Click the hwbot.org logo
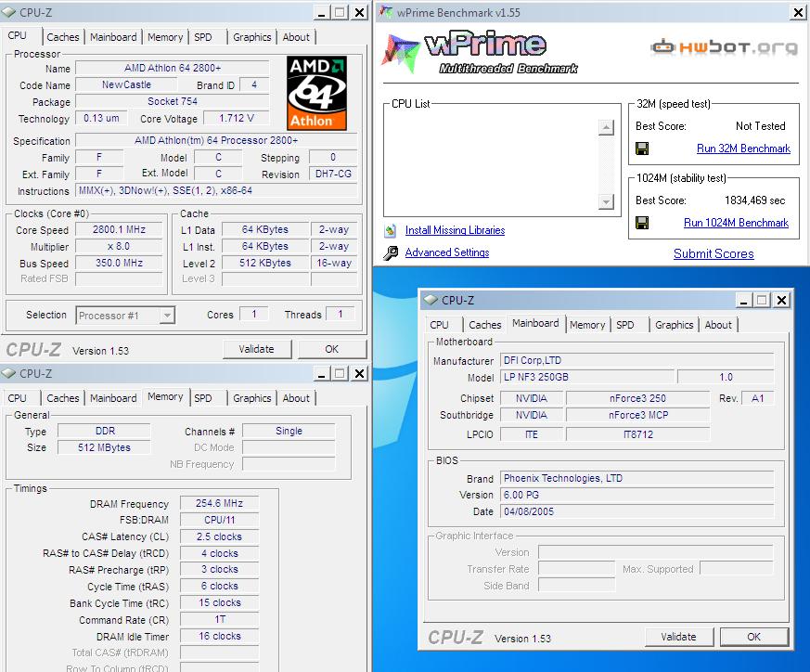This screenshot has width=810, height=672. pos(725,47)
